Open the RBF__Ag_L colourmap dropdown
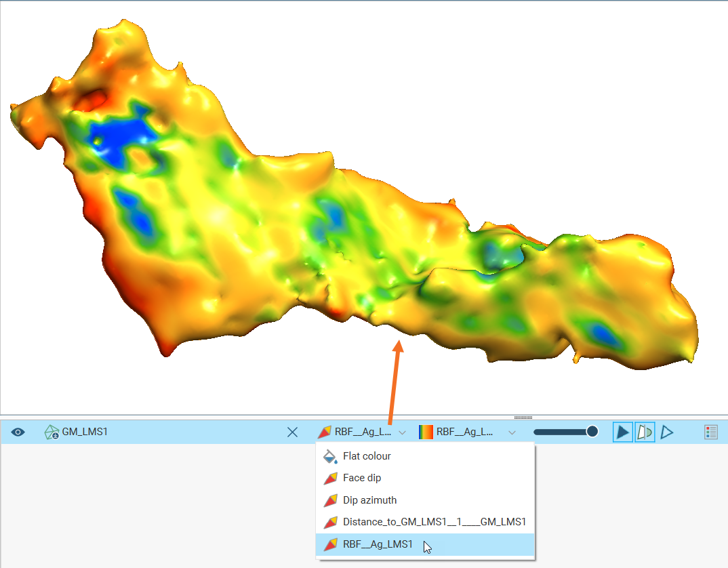Image resolution: width=728 pixels, height=568 pixels. pyautogui.click(x=512, y=432)
